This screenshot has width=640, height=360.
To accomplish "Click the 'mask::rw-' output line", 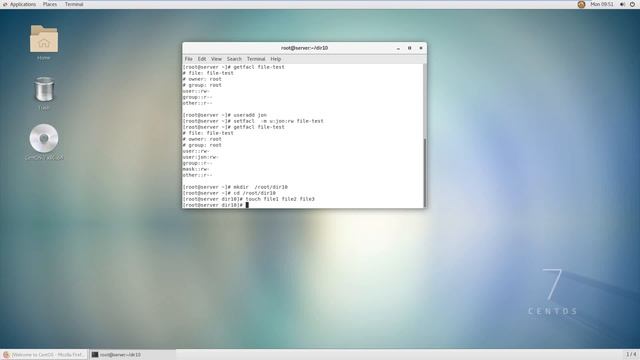I will [196, 169].
